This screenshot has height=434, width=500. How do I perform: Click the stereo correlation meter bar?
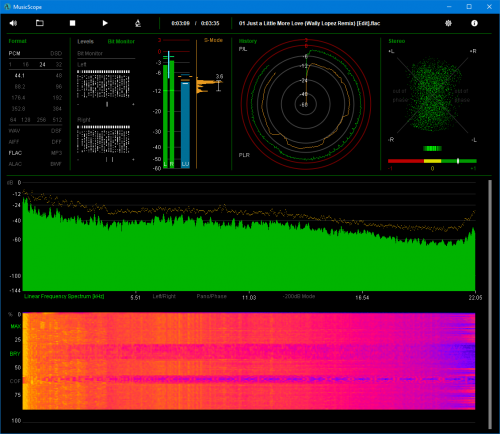[x=432, y=161]
